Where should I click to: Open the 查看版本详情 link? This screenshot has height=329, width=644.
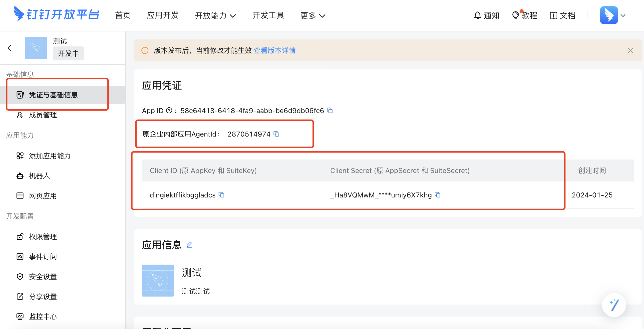pos(275,51)
